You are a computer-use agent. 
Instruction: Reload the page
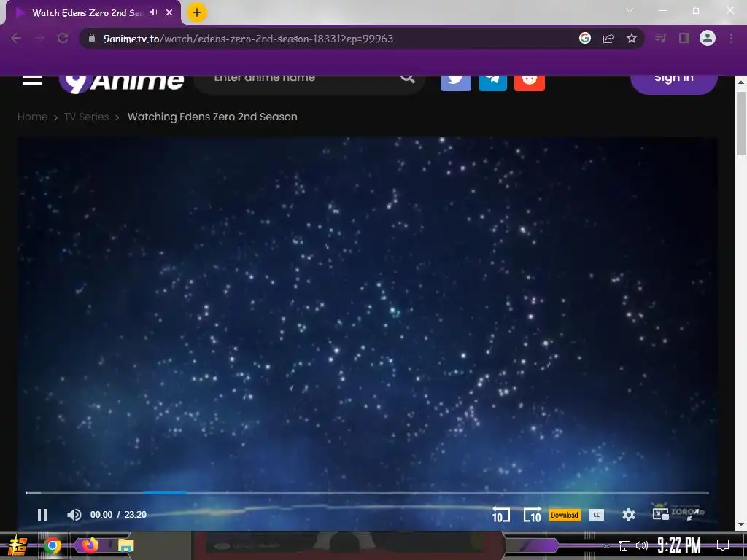click(63, 38)
